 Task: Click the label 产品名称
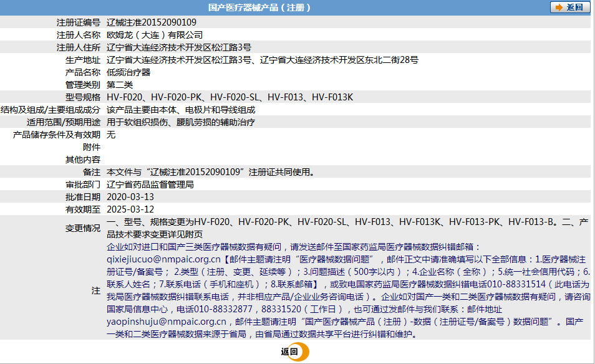tap(83, 72)
